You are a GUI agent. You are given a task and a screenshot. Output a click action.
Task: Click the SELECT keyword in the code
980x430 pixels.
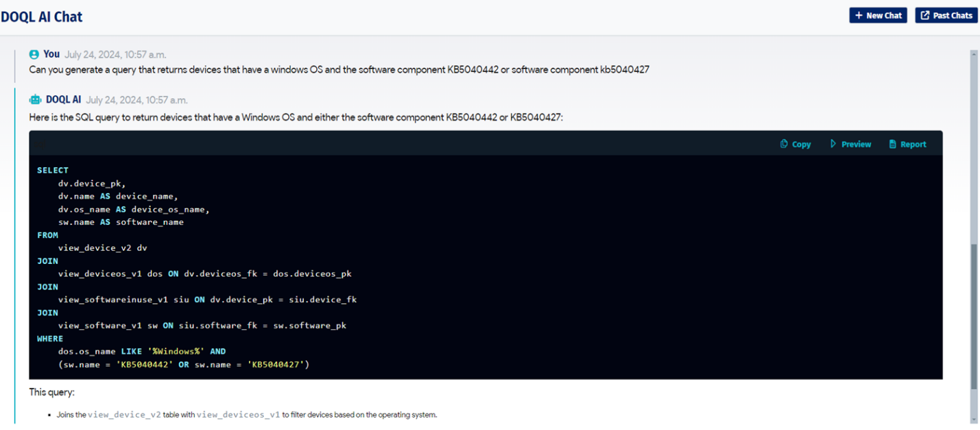53,170
